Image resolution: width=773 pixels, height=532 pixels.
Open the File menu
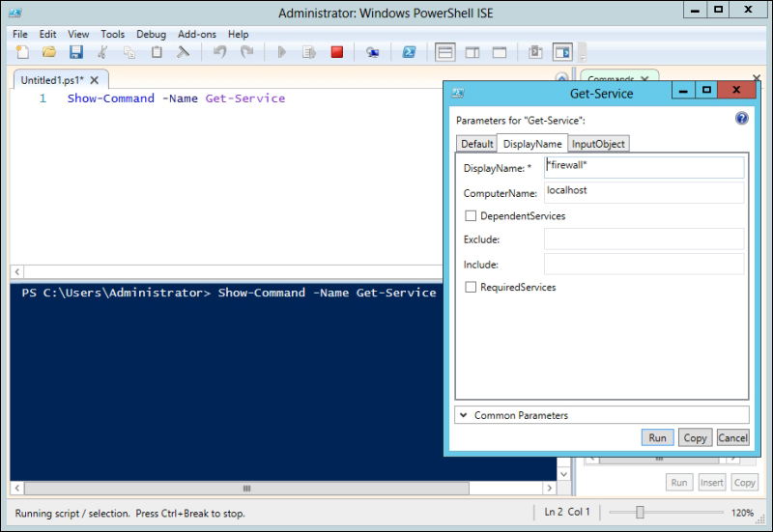(x=20, y=34)
